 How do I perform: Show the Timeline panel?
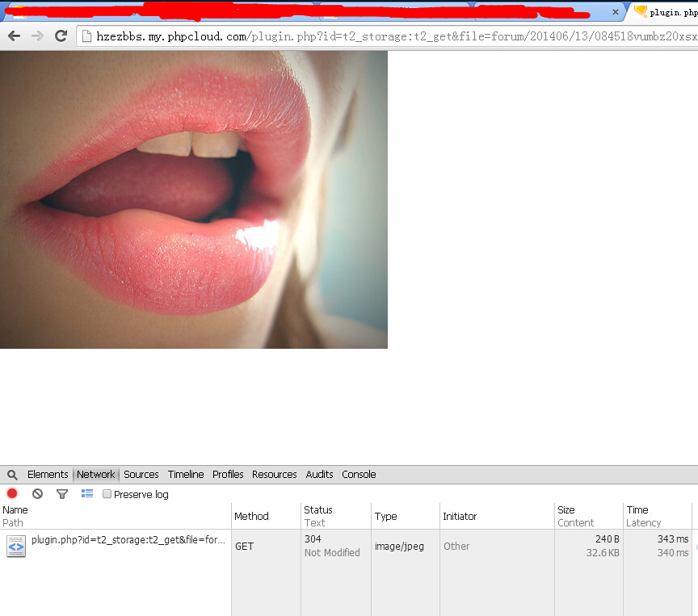click(x=186, y=475)
